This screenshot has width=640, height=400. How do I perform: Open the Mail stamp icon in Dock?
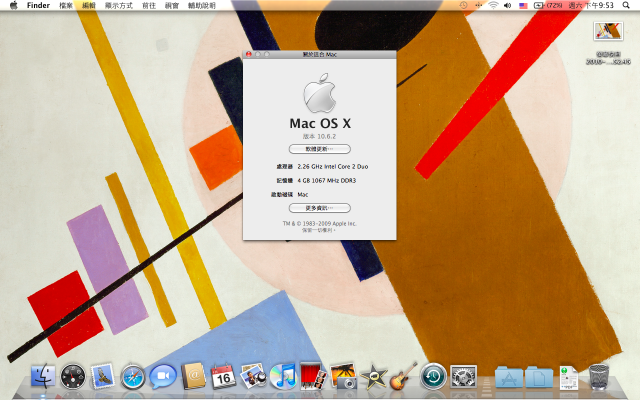pyautogui.click(x=102, y=376)
